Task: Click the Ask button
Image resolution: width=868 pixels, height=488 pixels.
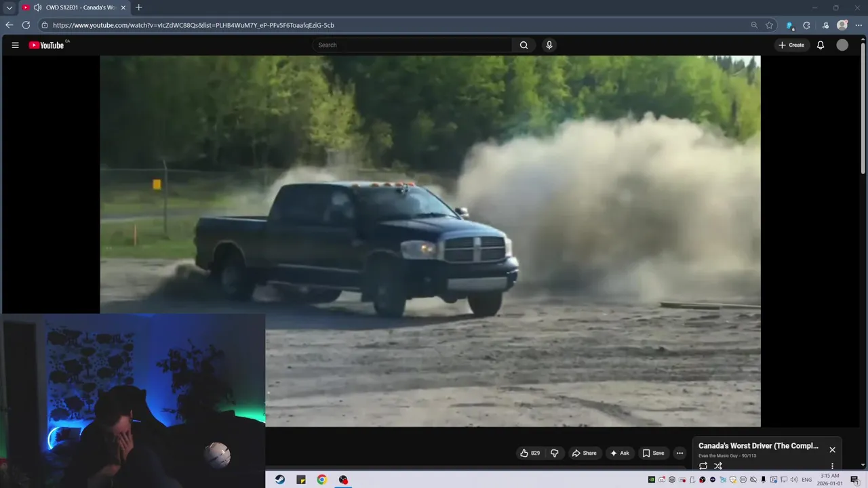Action: click(x=619, y=453)
